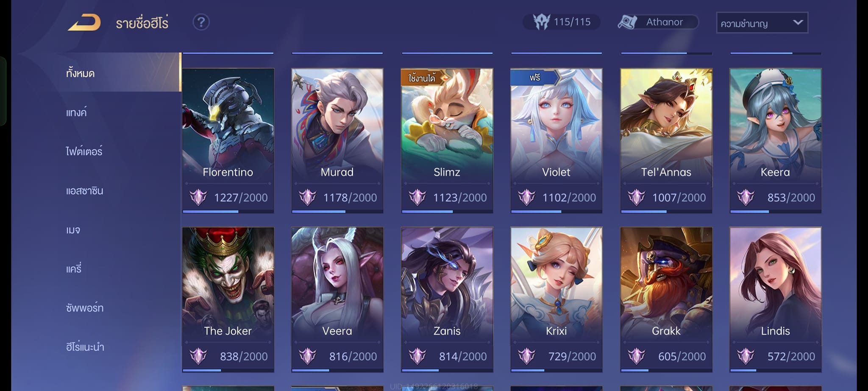Open the Slimz hero card
The width and height of the screenshot is (868, 391).
point(447,140)
